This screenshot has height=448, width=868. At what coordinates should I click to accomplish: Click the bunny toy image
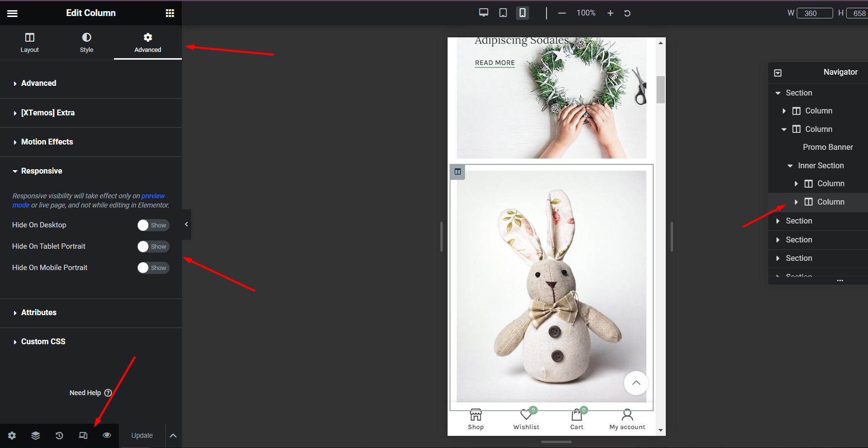pos(551,286)
